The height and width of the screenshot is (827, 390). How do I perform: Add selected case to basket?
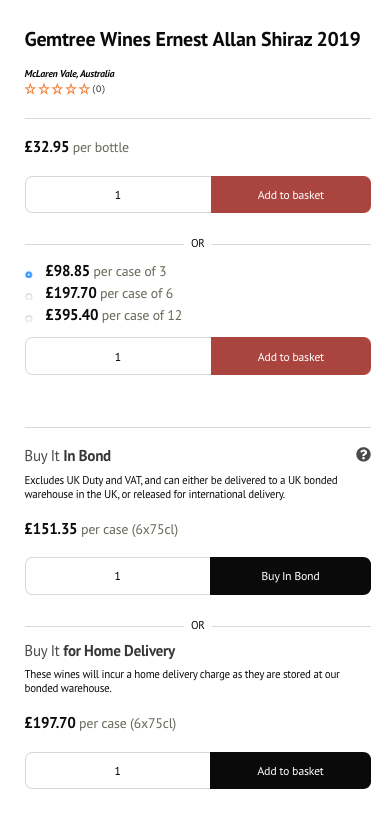click(291, 357)
